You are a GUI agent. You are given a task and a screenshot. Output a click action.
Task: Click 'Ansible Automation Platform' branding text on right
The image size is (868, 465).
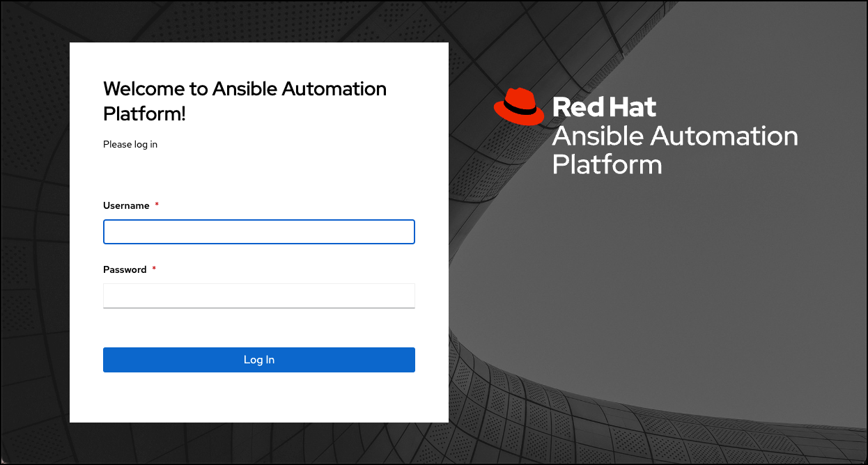675,150
